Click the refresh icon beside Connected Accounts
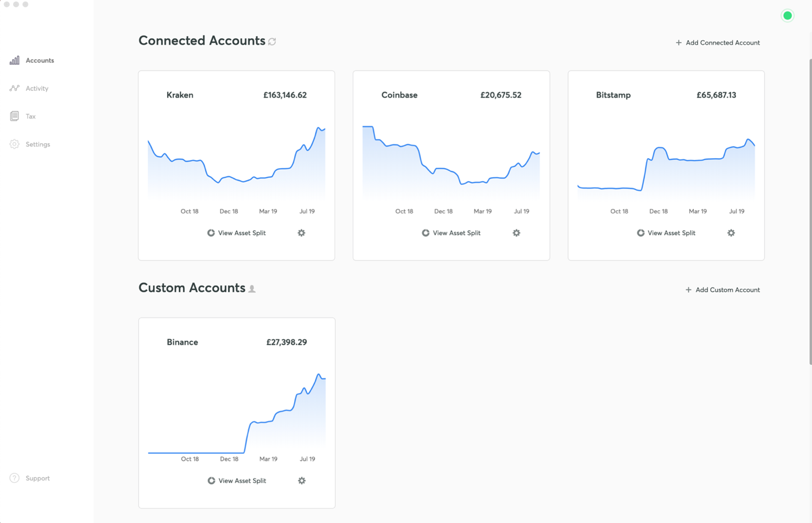Screen dimensions: 812x523 tap(272, 41)
